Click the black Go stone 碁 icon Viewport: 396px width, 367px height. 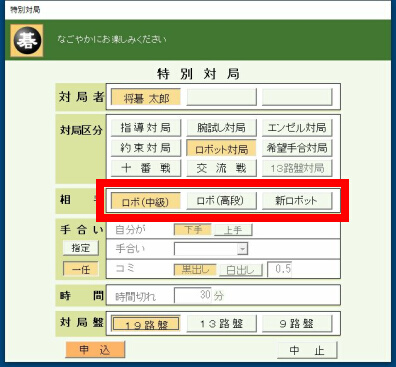27,40
